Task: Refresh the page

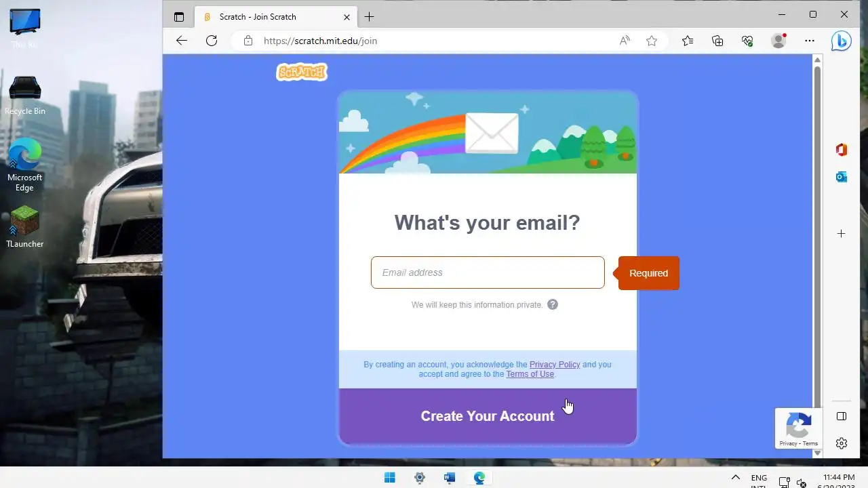Action: [212, 41]
